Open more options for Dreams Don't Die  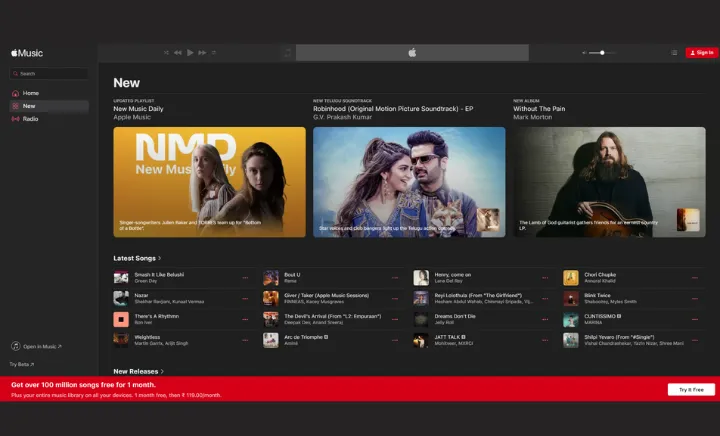(x=545, y=319)
